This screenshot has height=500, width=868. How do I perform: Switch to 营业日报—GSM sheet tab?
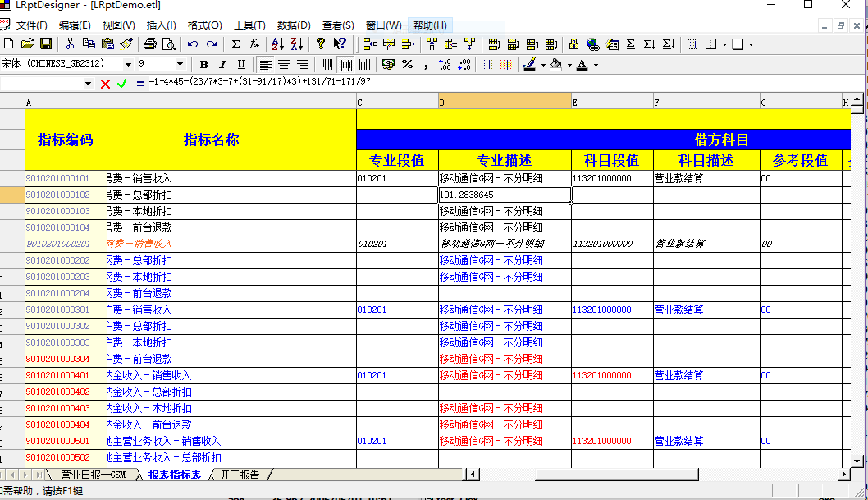click(93, 475)
